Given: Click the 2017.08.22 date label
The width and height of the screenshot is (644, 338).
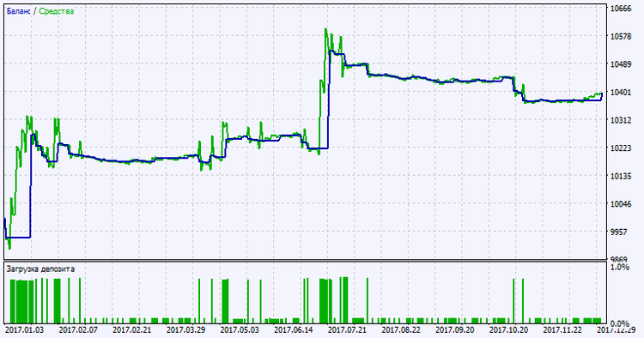Looking at the screenshot, I should coord(401,329).
